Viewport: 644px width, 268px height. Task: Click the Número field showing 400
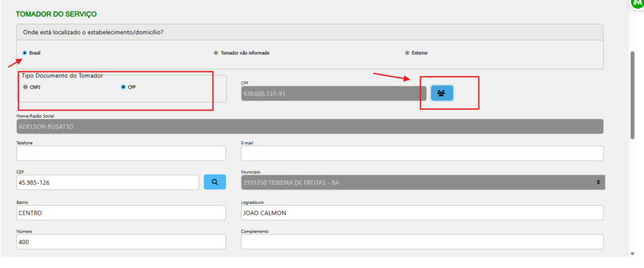click(x=121, y=242)
